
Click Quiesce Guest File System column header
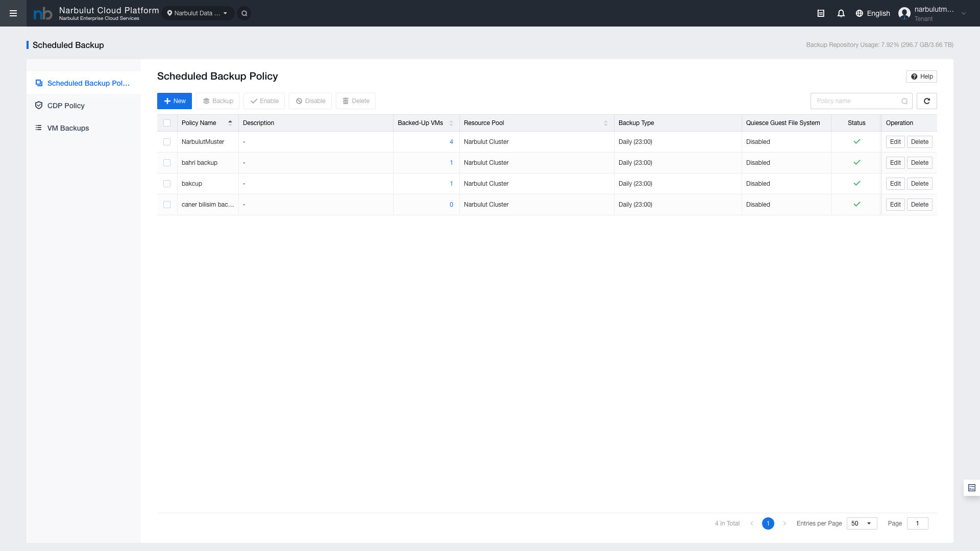point(783,123)
